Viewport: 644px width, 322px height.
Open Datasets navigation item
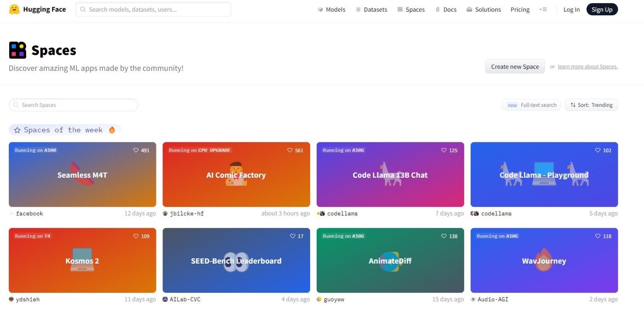[371, 10]
